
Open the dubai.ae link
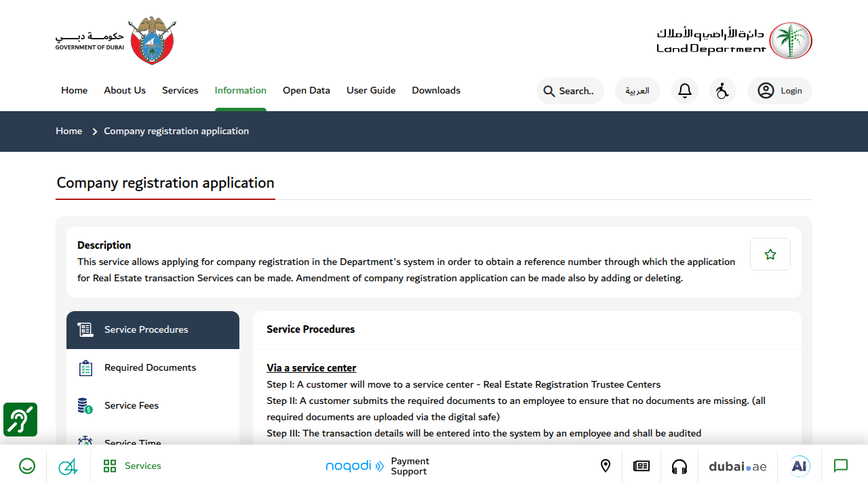738,466
